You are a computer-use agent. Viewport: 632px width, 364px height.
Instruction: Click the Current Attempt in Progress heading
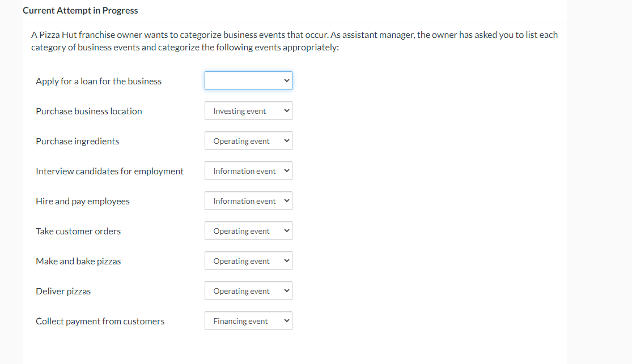coord(80,10)
